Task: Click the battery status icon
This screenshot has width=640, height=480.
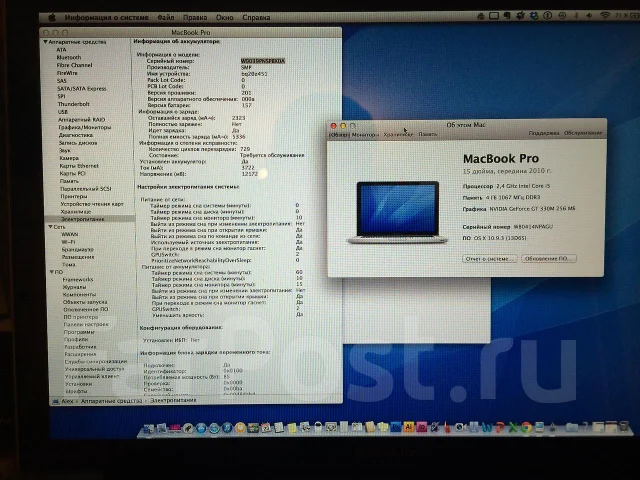Action: click(x=635, y=16)
